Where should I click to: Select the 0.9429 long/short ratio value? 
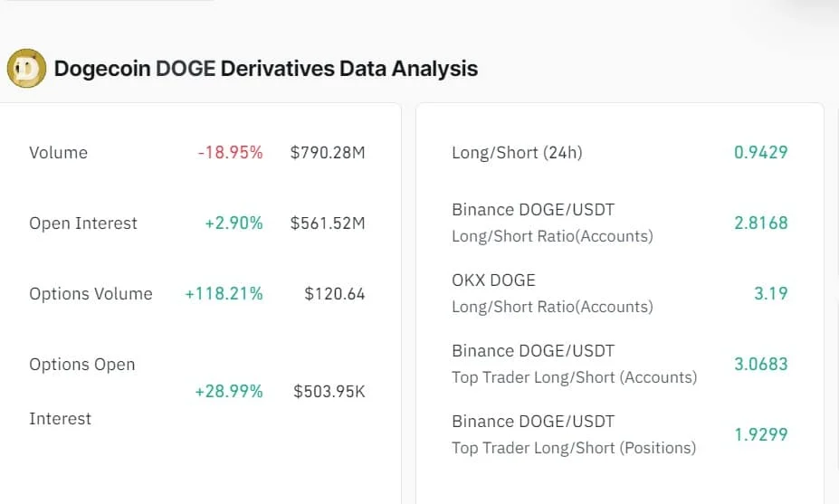tap(760, 153)
